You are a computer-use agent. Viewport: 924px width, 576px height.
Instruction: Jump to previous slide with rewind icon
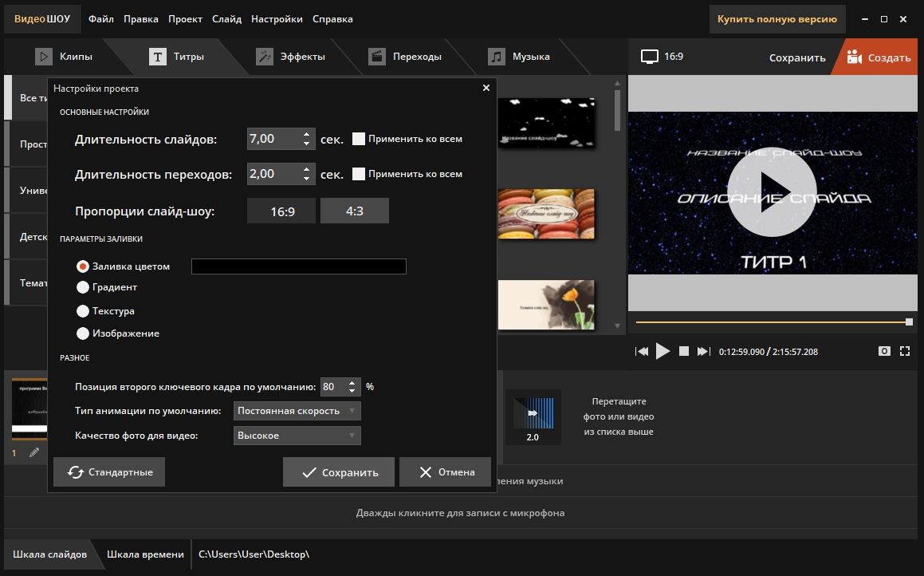[642, 351]
